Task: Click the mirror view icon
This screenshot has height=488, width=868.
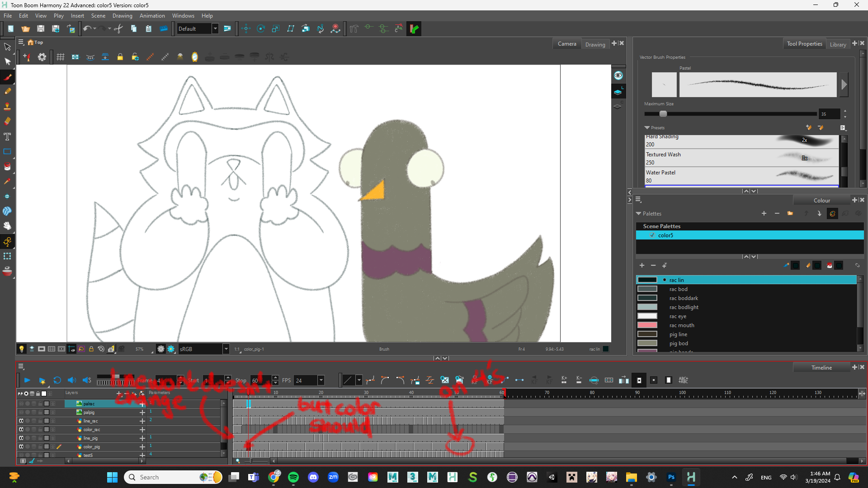Action: coord(195,57)
